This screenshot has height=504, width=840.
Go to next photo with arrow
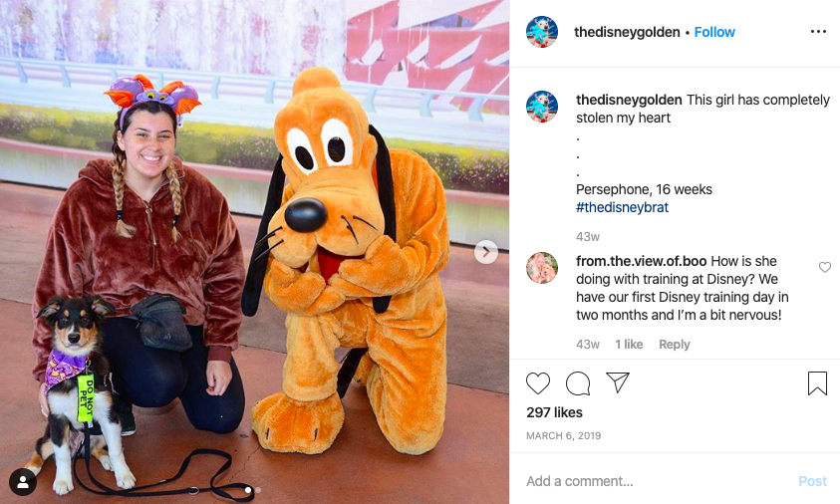point(486,252)
